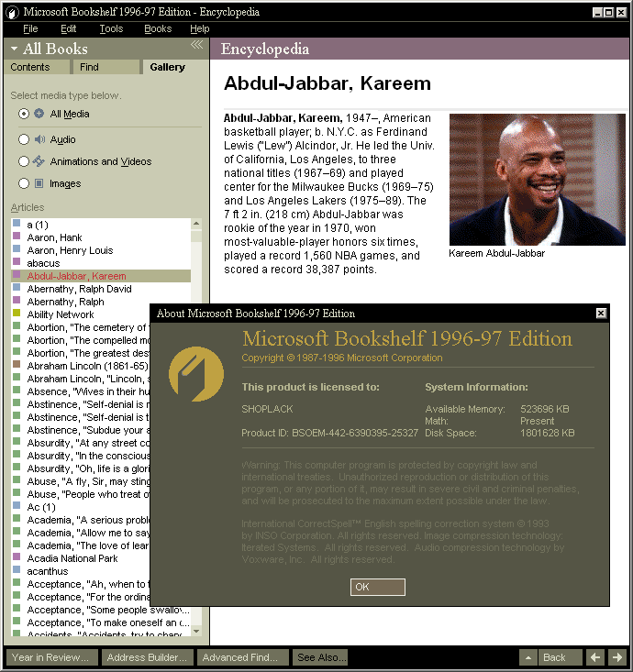The width and height of the screenshot is (633, 672).
Task: Click brown book marker beside Abraham Lincoln (1861-65)
Action: click(17, 364)
